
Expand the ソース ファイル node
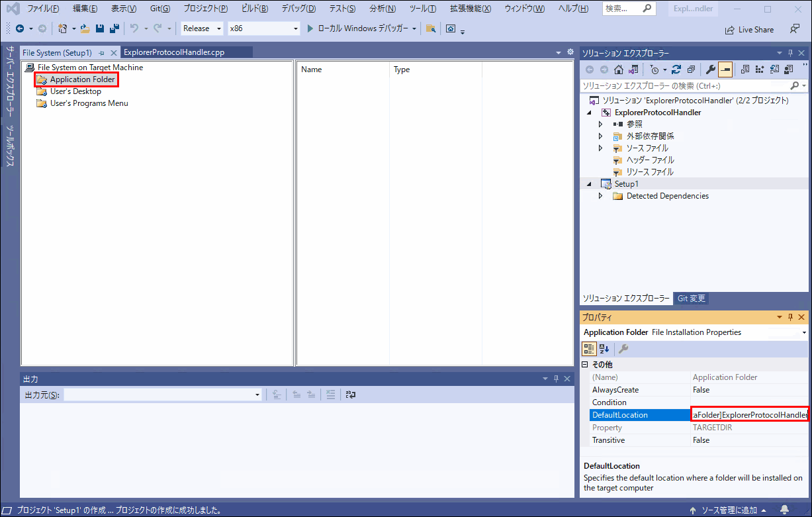pyautogui.click(x=600, y=148)
